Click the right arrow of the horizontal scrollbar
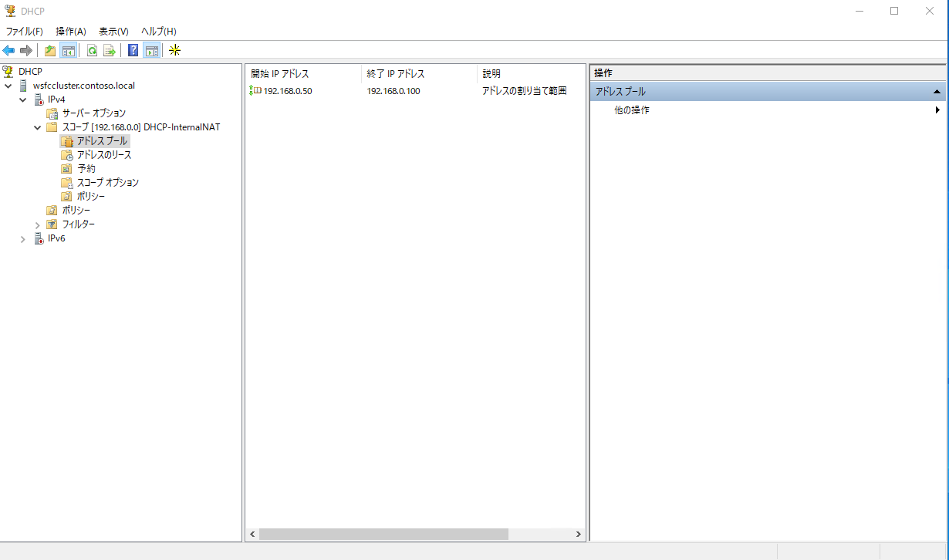The image size is (949, 560). [x=579, y=534]
